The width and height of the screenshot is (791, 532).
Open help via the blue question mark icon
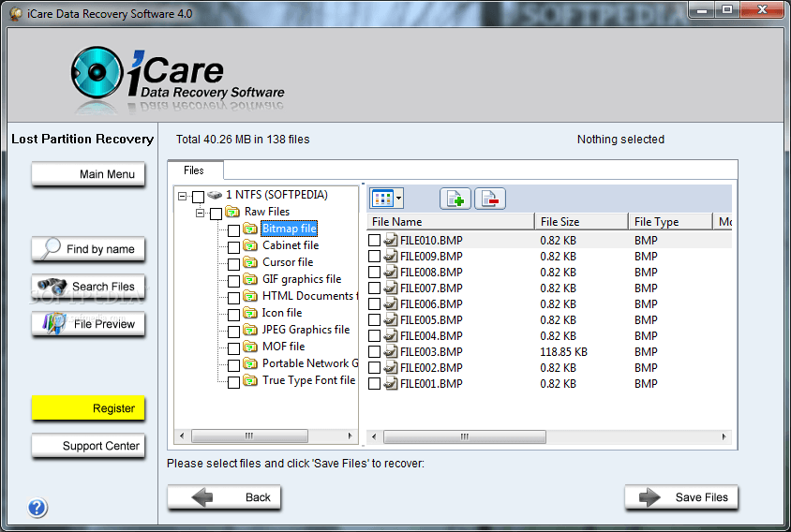(37, 508)
